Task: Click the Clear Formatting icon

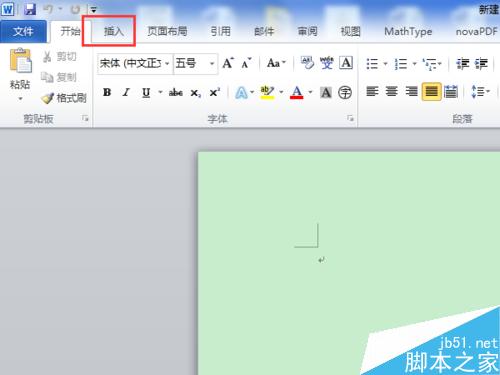Action: pyautogui.click(x=307, y=63)
